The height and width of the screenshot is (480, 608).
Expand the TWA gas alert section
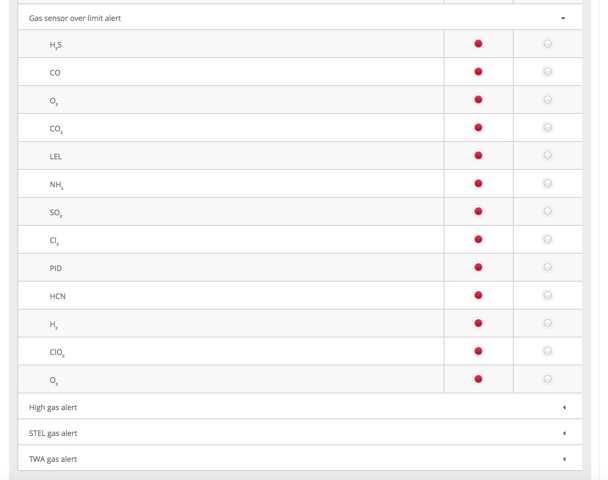(300, 459)
